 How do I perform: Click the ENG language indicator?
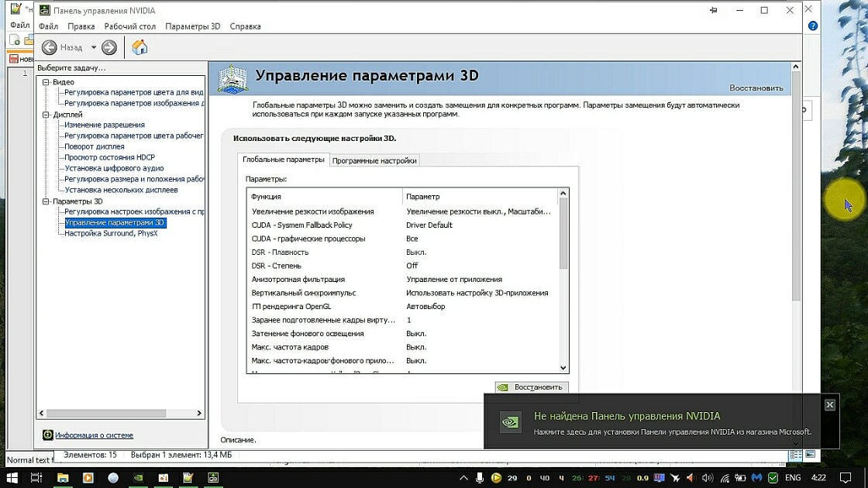pyautogui.click(x=793, y=477)
